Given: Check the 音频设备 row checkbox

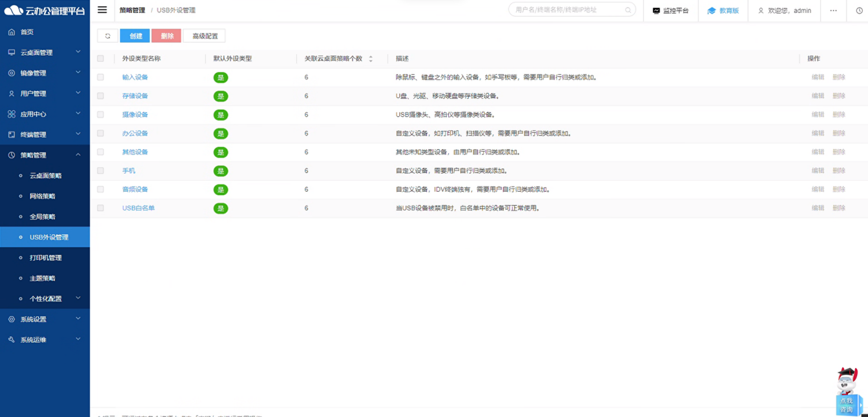Looking at the screenshot, I should click(x=100, y=189).
